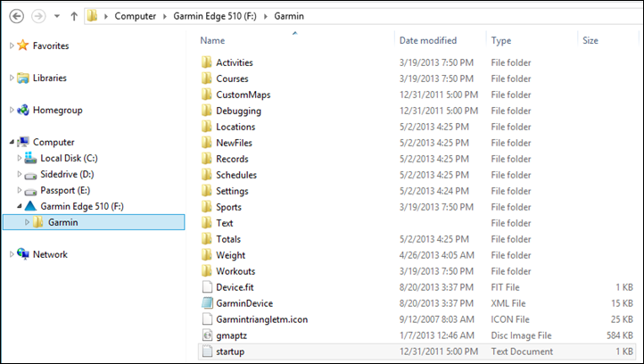Expand the Favorites tree node
Viewport: 644px width, 364px height.
click(12, 45)
